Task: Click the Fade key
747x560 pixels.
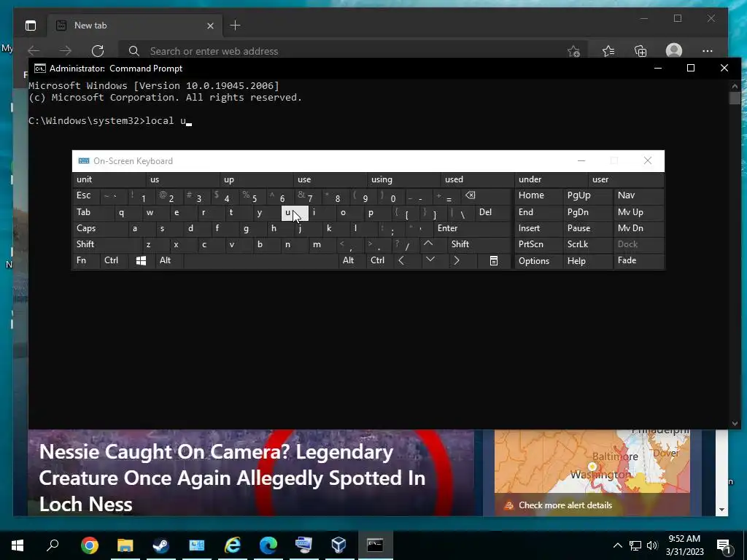Action: 638,261
